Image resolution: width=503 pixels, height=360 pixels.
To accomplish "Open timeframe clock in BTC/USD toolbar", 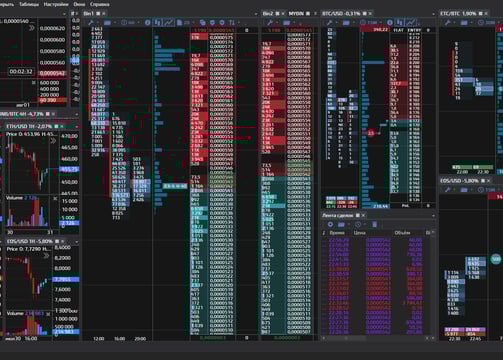I will click(x=363, y=23).
